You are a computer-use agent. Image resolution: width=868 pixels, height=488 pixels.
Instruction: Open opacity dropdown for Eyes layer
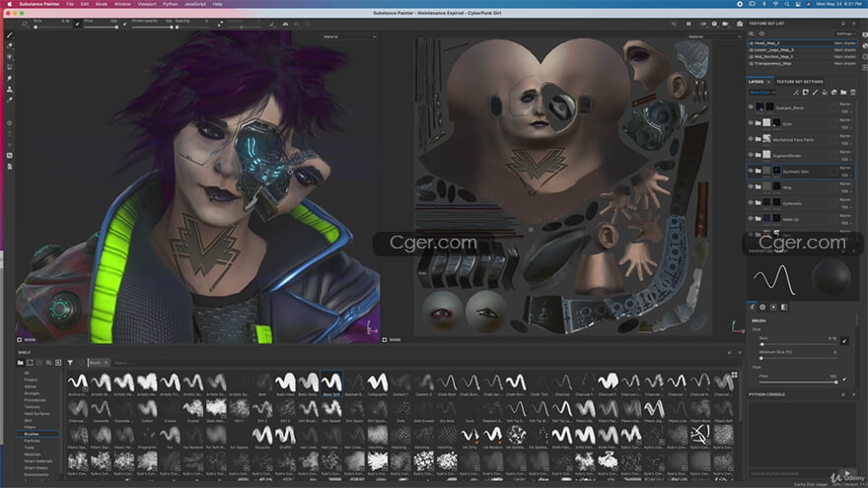pyautogui.click(x=845, y=127)
